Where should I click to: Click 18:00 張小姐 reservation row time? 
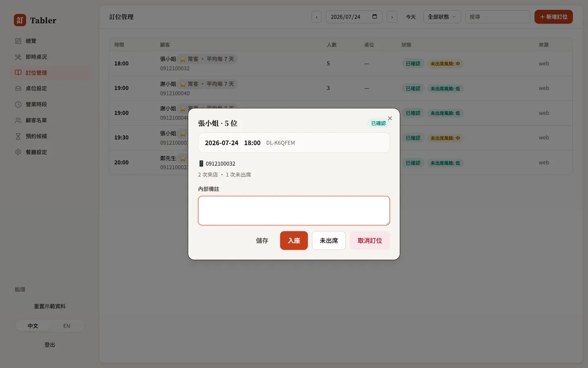click(x=121, y=63)
